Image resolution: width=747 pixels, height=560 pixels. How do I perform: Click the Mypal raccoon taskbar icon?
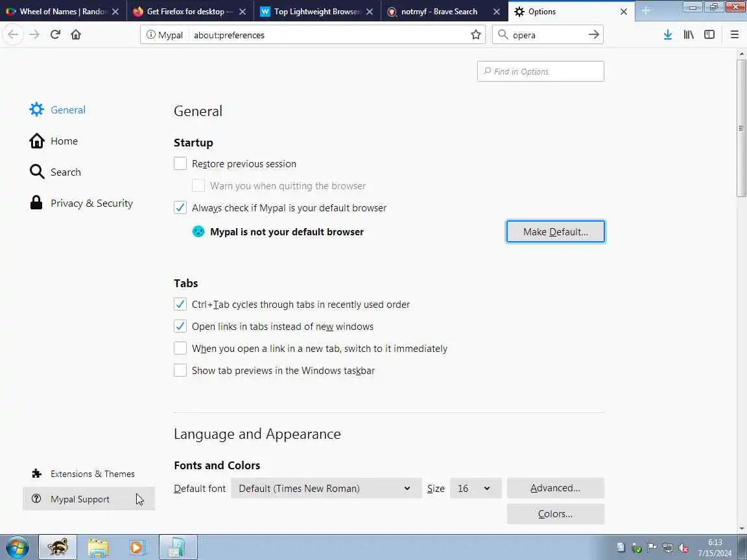58,548
